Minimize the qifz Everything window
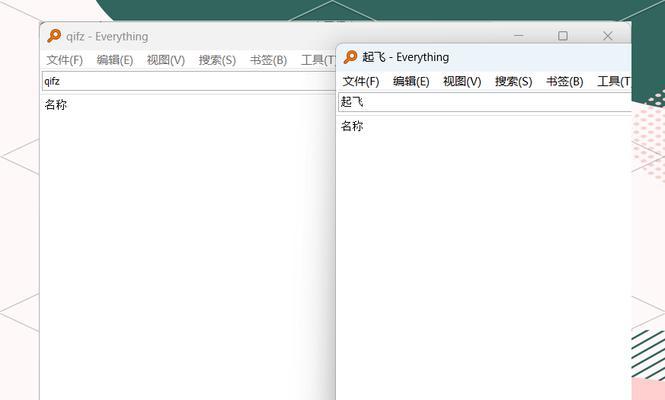This screenshot has width=665, height=400. pos(519,36)
